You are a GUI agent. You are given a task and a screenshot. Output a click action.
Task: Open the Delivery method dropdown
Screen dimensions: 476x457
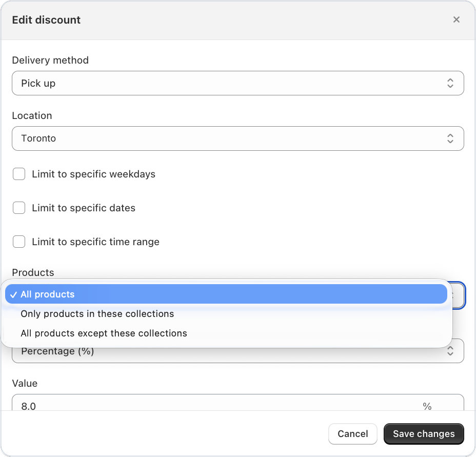pos(237,83)
